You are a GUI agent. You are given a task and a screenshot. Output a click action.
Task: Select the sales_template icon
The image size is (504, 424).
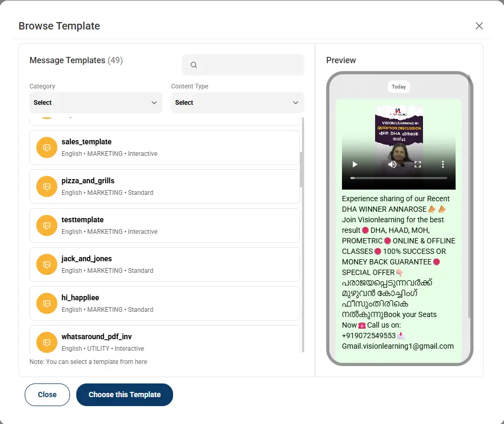[x=47, y=147]
